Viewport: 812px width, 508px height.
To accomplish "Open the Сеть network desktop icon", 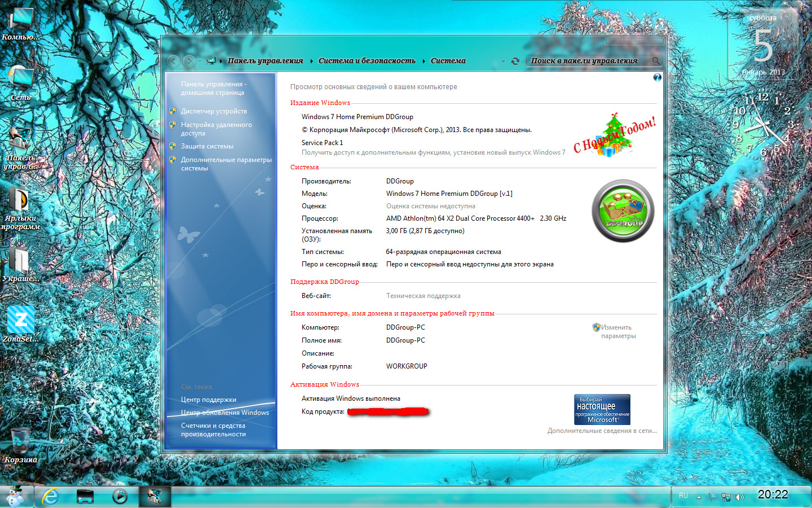I will [x=21, y=84].
